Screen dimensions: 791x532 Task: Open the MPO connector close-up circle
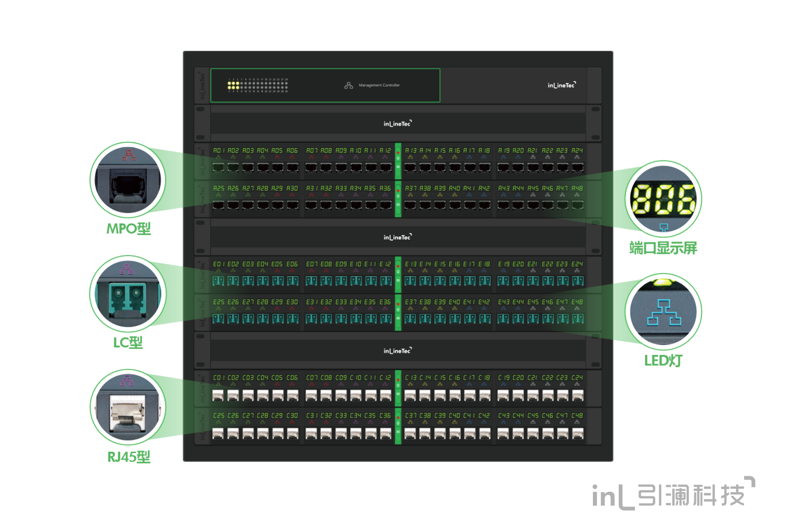pos(128,180)
